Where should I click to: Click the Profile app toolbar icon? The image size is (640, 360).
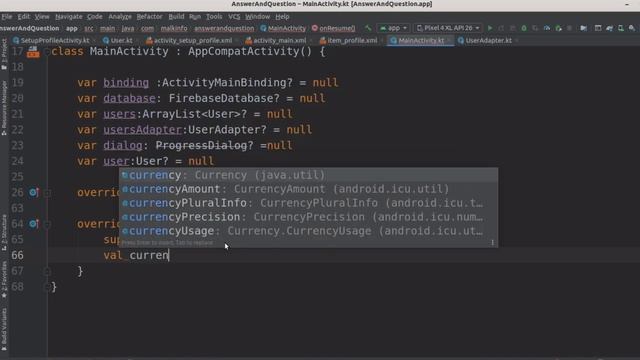547,28
